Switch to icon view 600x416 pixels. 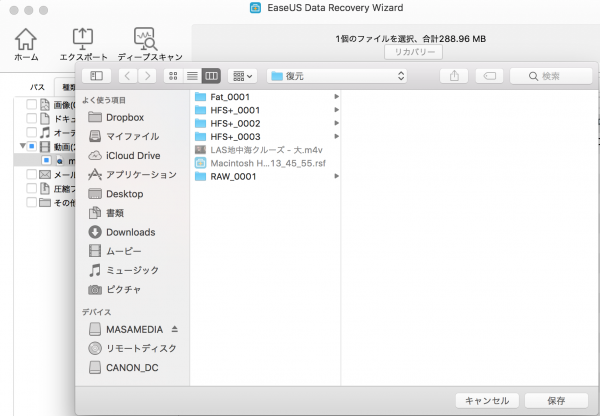(x=173, y=76)
